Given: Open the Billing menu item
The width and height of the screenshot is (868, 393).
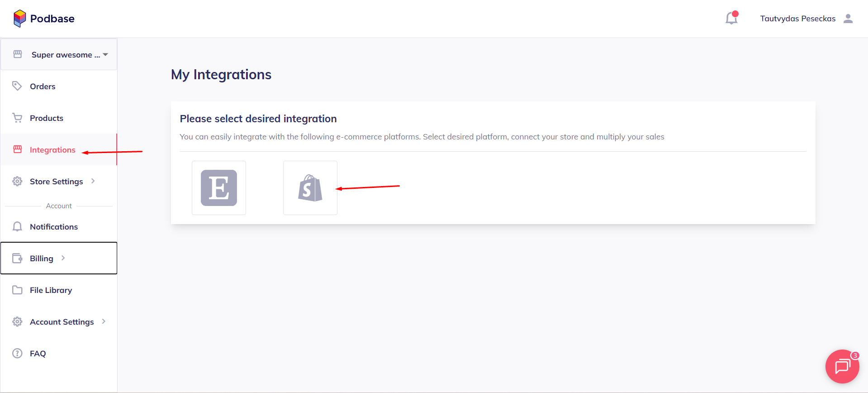Looking at the screenshot, I should [41, 259].
